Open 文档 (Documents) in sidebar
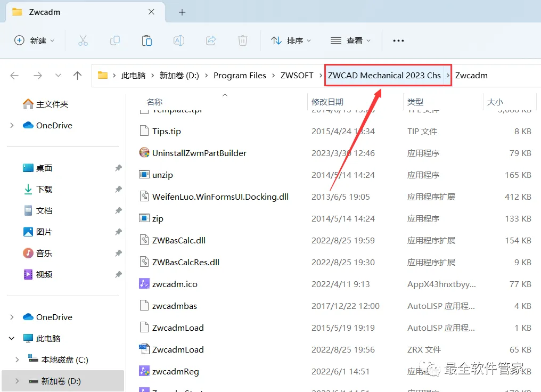 (38, 210)
